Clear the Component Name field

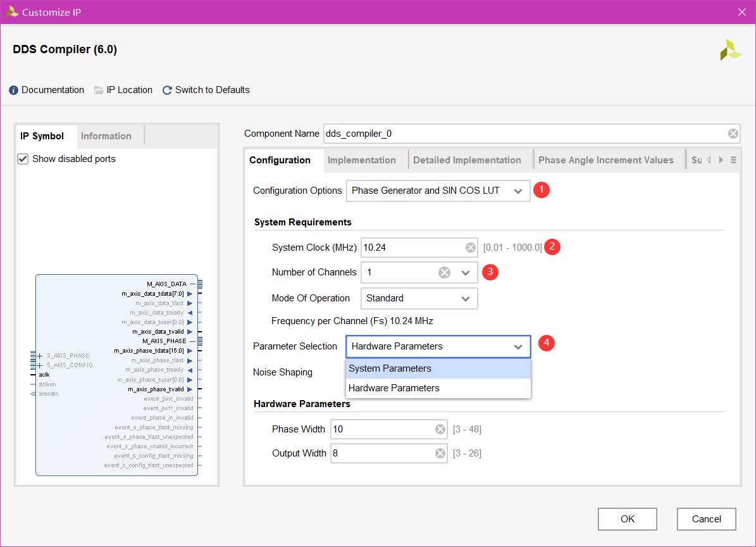pyautogui.click(x=733, y=134)
